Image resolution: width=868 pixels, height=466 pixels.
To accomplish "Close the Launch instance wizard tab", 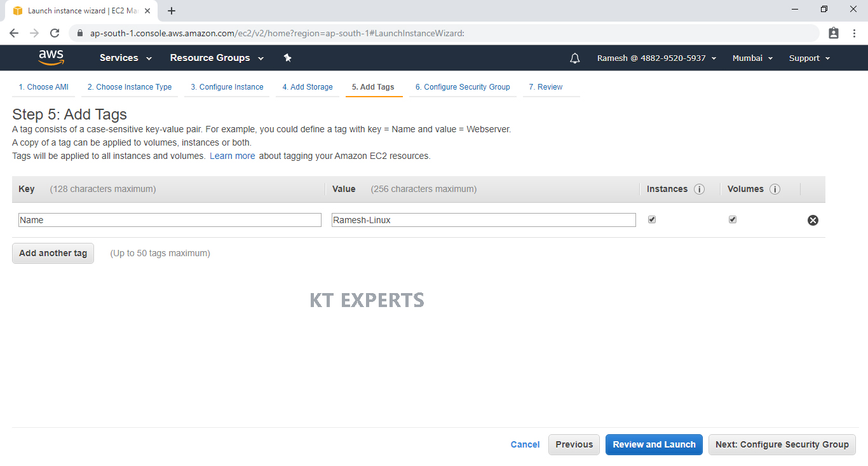I will pyautogui.click(x=147, y=11).
